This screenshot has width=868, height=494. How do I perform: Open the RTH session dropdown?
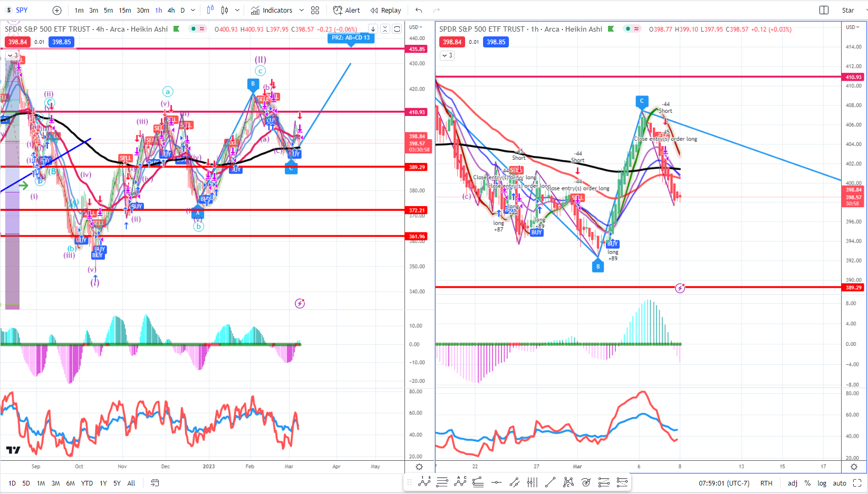coord(766,483)
